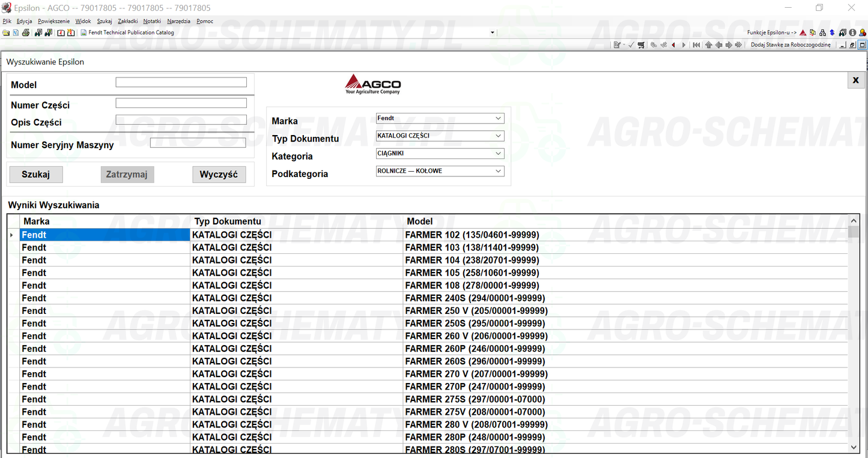868x458 pixels.
Task: Click the Model input field
Action: (x=181, y=82)
